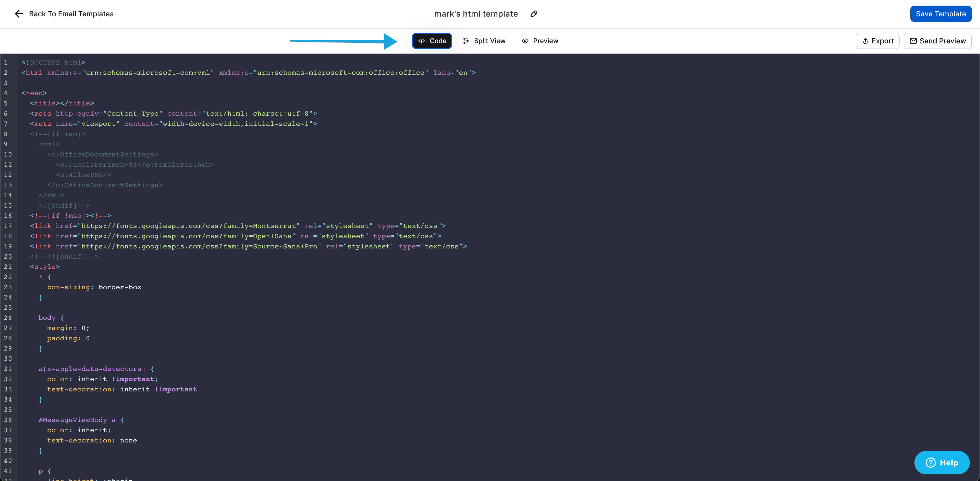Click the margin: 0; line
This screenshot has height=481, width=980.
tap(68, 328)
